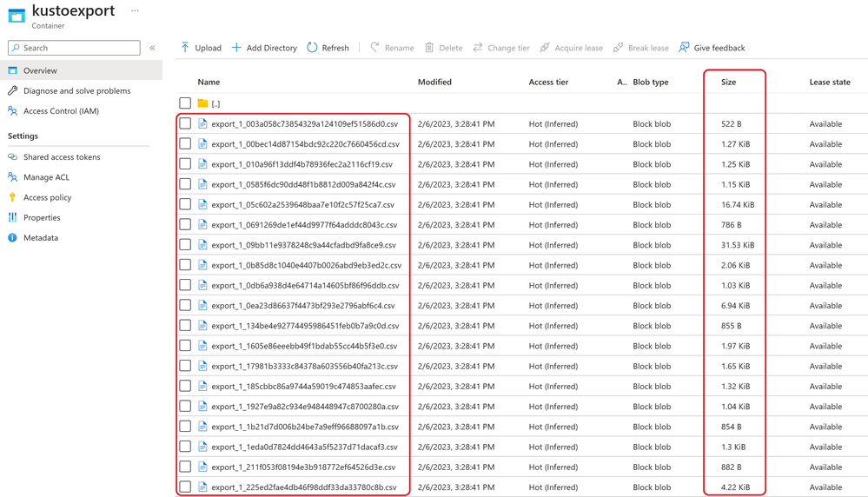
Task: Open the [..] parent directory link
Action: (215, 103)
